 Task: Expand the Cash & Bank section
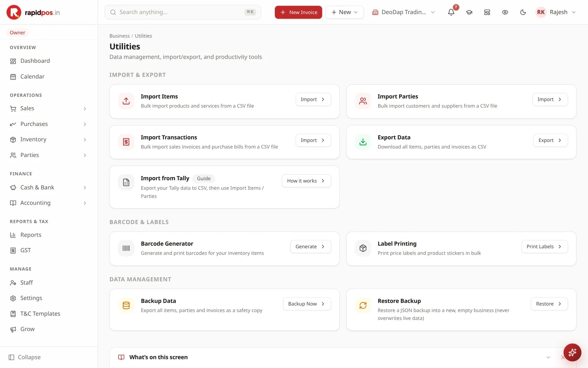point(49,187)
